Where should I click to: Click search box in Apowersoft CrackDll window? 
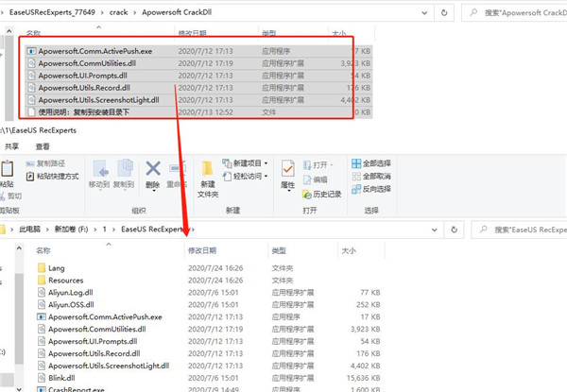514,12
